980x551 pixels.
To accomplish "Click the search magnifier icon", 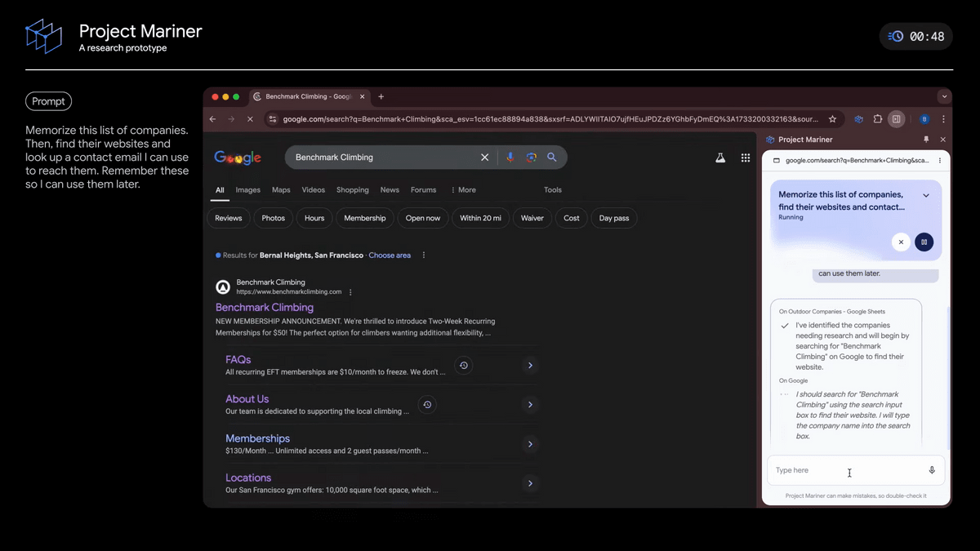I will (553, 157).
